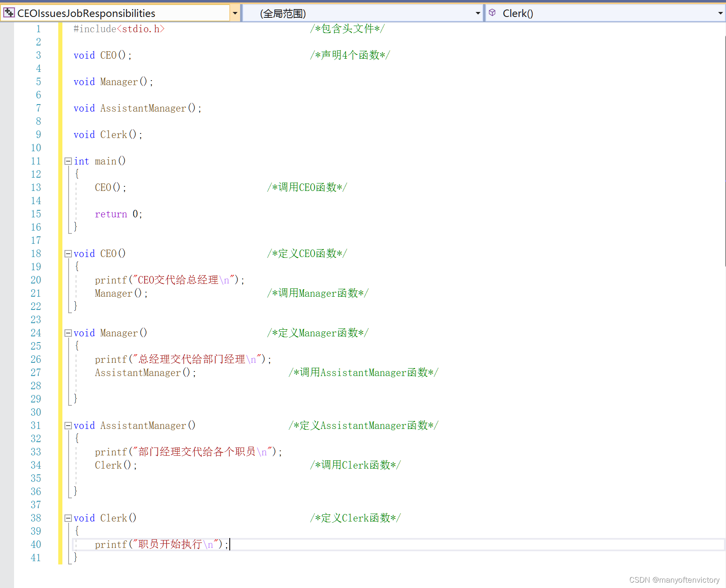Click the /*定义Clerk函数*/ comment
726x588 pixels.
click(x=355, y=518)
